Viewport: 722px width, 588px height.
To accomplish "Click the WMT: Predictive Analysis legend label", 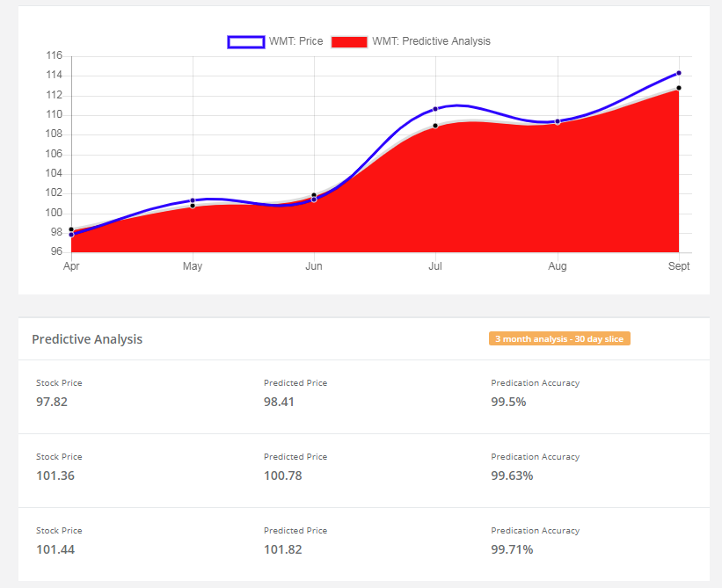I will [431, 41].
